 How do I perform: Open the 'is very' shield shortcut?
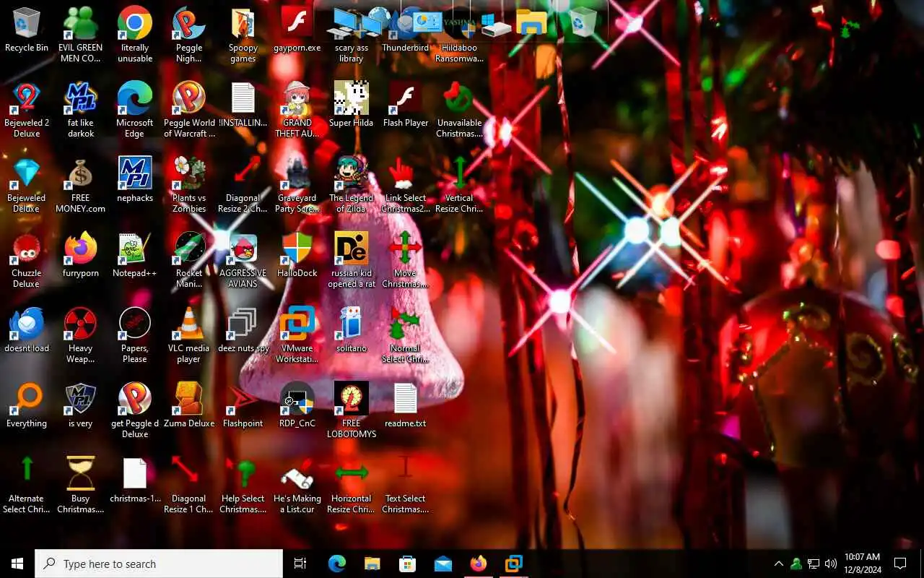coord(81,406)
